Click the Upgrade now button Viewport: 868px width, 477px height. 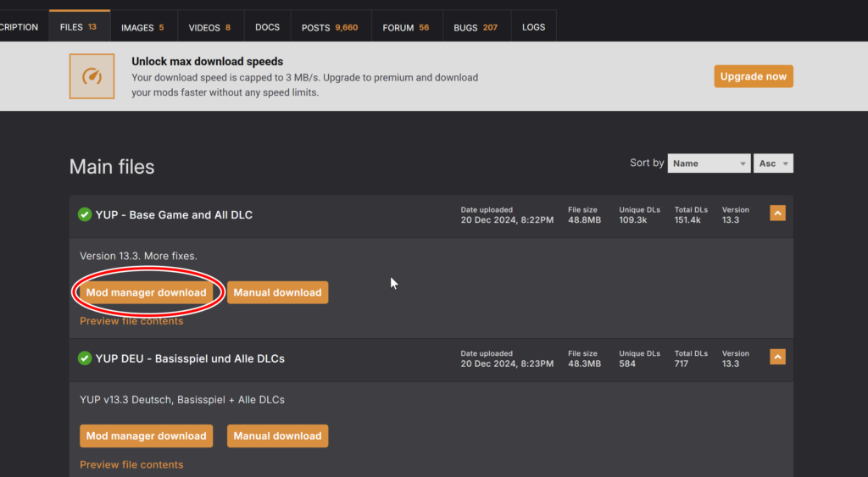pyautogui.click(x=753, y=76)
